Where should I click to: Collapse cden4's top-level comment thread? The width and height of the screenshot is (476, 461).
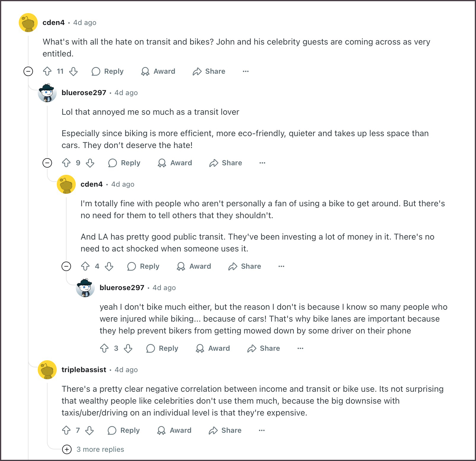28,71
